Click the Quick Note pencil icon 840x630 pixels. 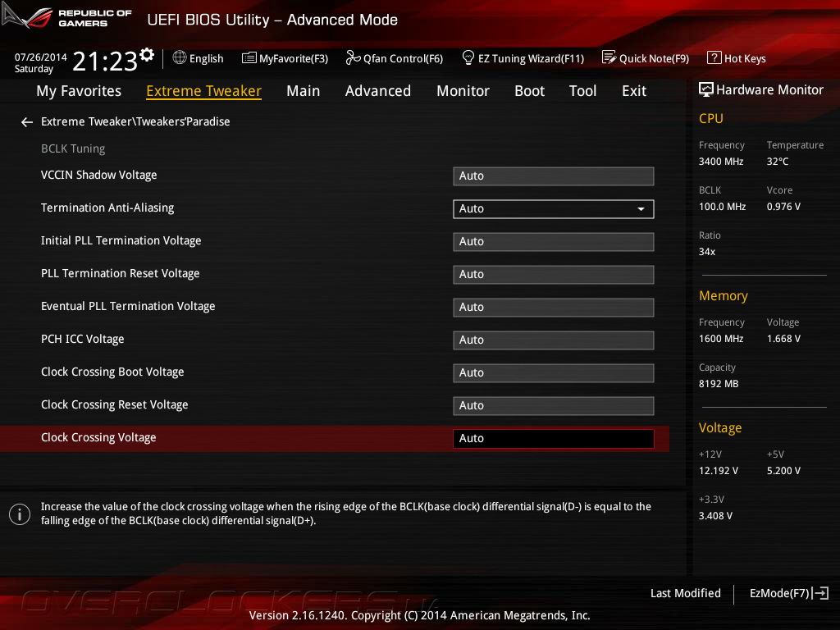(609, 57)
